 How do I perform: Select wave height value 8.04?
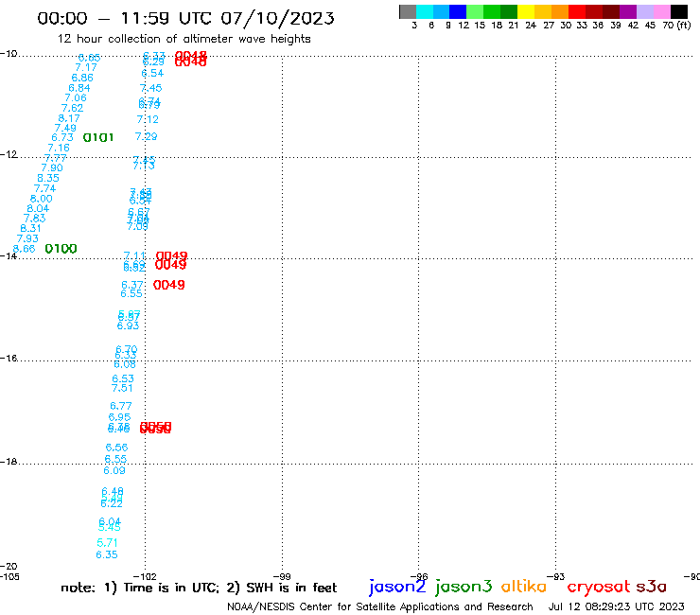coord(38,208)
